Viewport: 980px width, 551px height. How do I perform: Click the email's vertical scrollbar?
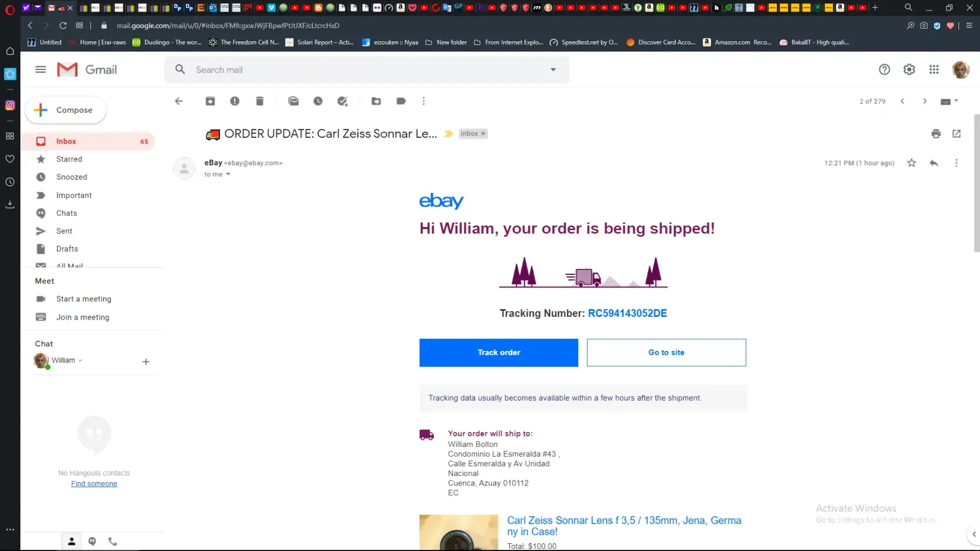977,183
